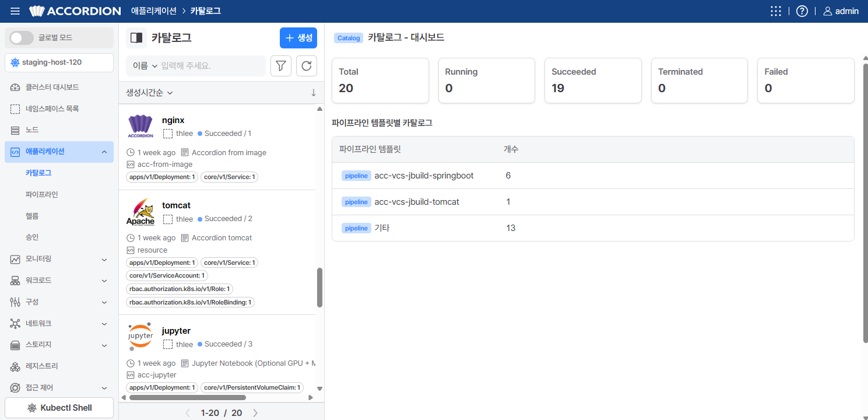Screen dimensions: 868x420
Task: Go to next page of list
Action: [255, 413]
